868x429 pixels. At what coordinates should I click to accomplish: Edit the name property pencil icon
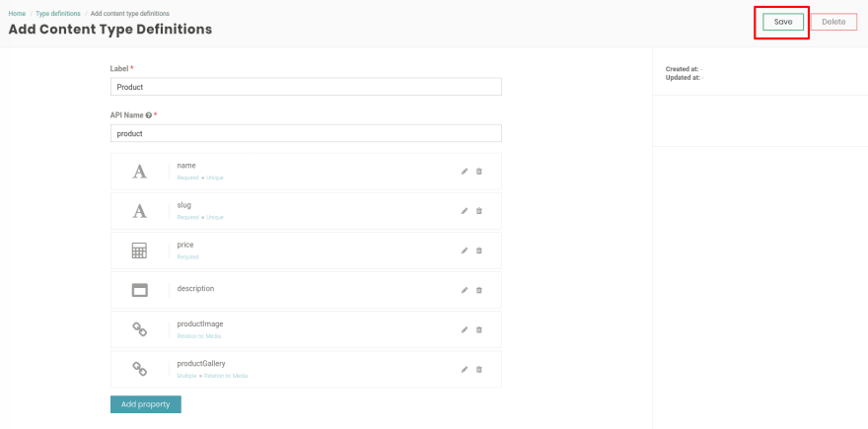click(x=465, y=172)
